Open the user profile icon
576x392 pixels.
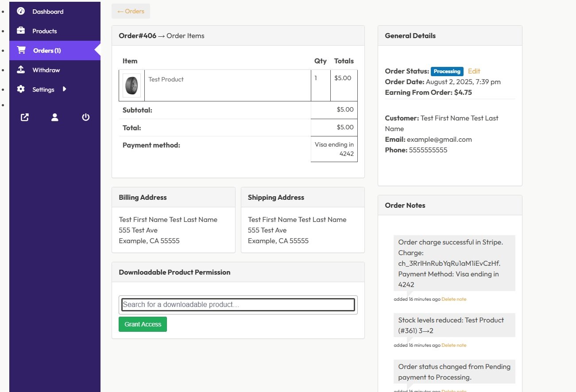(55, 117)
